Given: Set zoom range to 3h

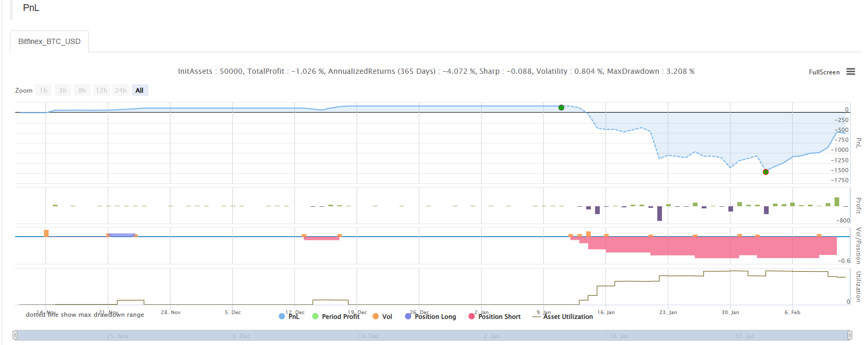Looking at the screenshot, I should [63, 91].
